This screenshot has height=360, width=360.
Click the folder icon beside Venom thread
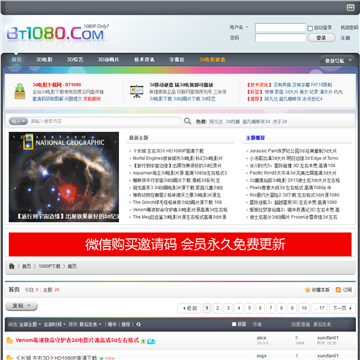coord(10,340)
